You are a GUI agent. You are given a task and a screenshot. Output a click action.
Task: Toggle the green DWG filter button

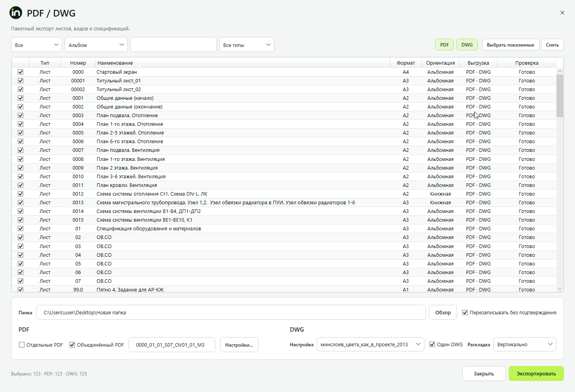point(467,45)
